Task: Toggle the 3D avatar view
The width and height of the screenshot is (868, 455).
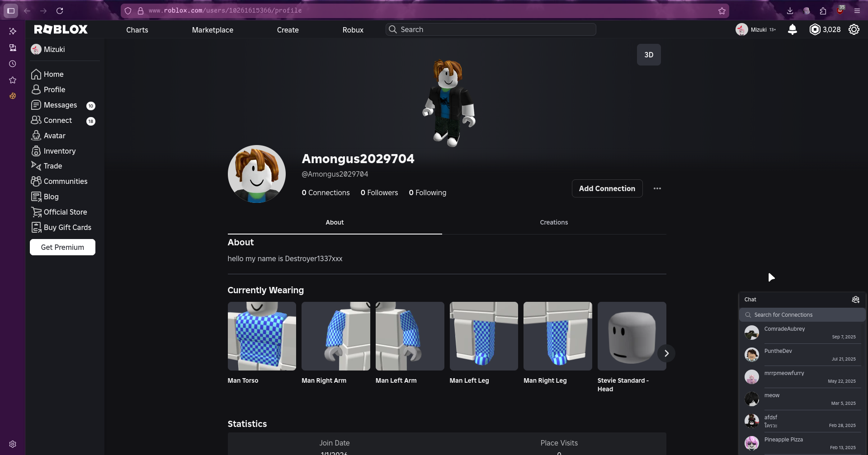Action: click(648, 55)
